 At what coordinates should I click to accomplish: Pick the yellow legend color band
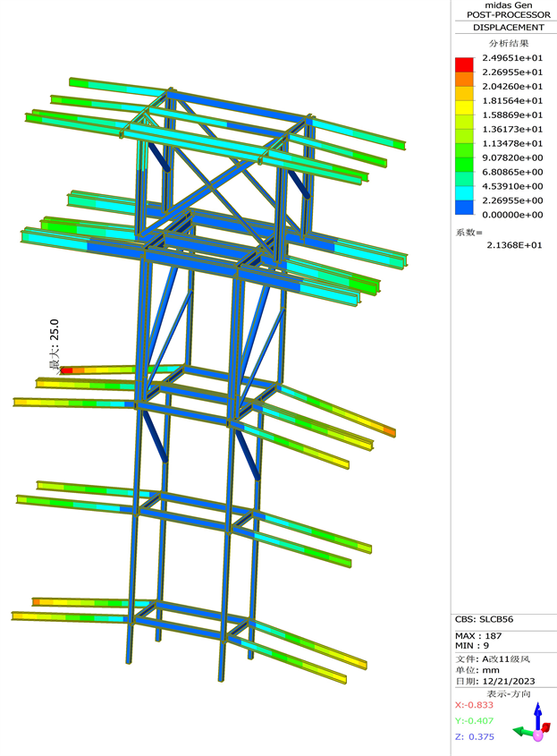[x=464, y=107]
